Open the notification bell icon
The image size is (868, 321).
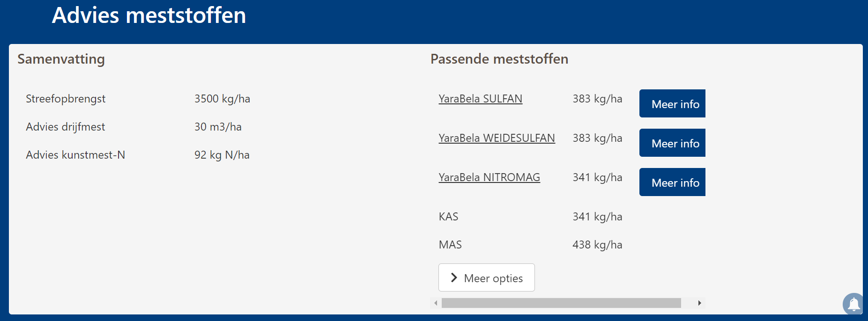click(853, 304)
